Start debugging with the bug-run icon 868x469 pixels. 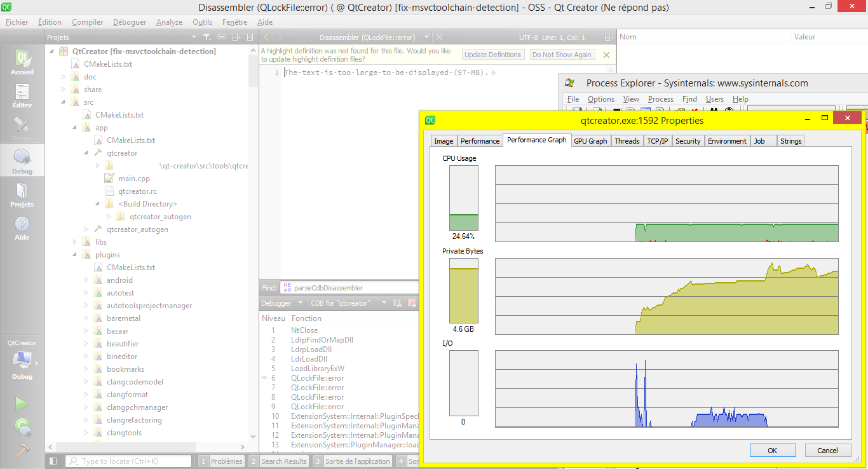tap(22, 426)
